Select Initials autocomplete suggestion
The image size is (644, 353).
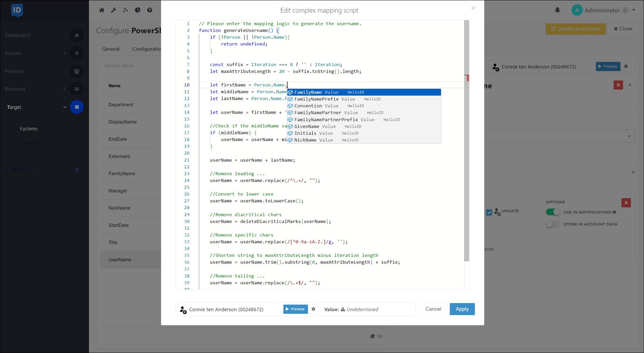point(364,133)
